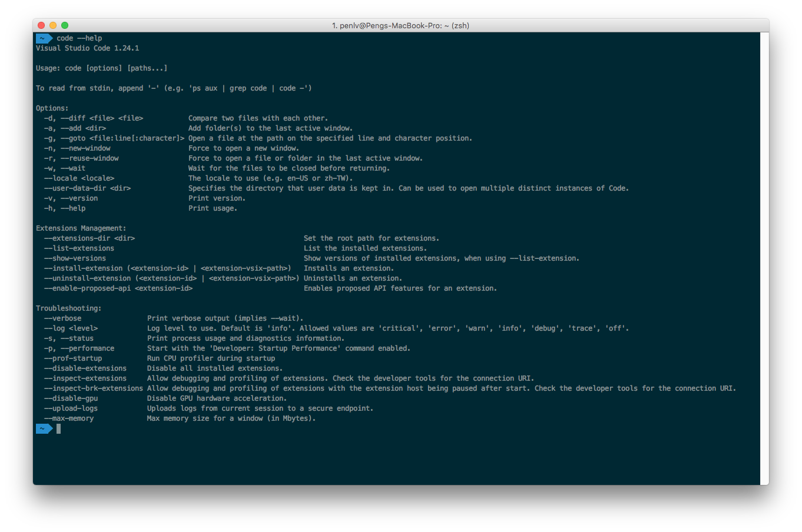Click the '--user-data-dir <dir>' option
The image size is (802, 532).
tap(88, 188)
